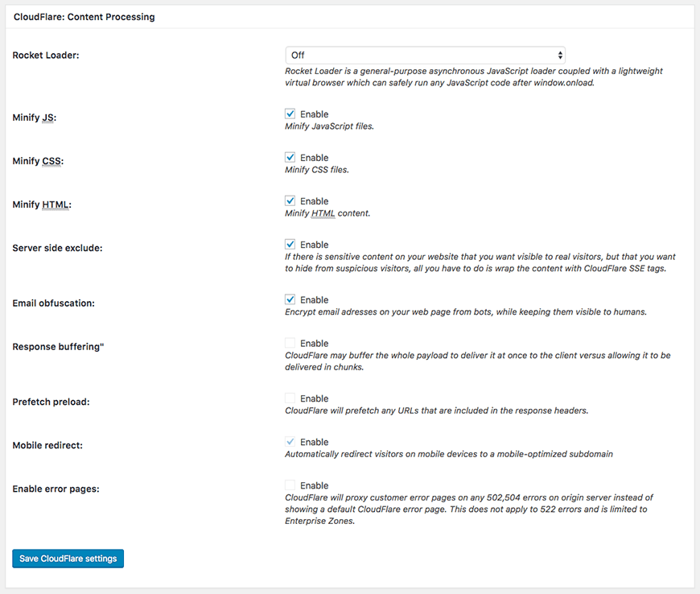Open the Rocket Loader dropdown
The width and height of the screenshot is (700, 594).
[425, 56]
